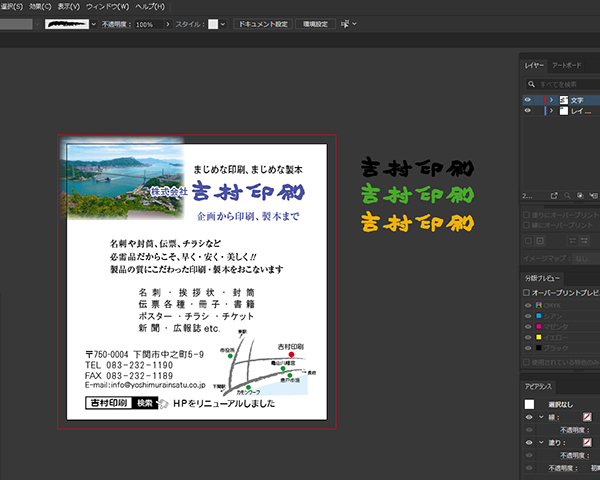Expand the opacity slider arrow beside 100%

(168, 24)
